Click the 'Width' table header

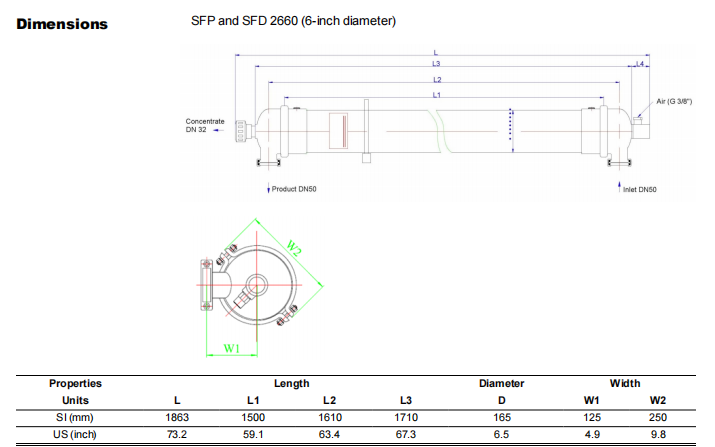[625, 383]
